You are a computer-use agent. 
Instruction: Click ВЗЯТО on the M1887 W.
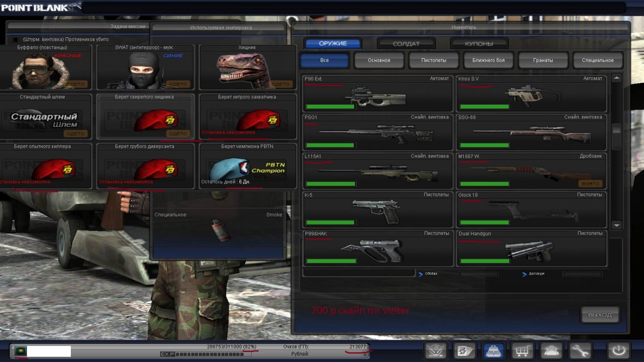[591, 184]
